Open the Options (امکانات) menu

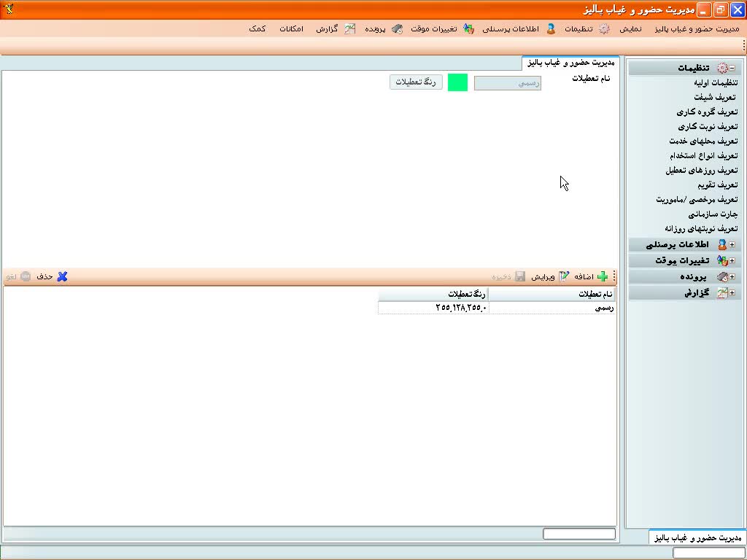point(291,29)
